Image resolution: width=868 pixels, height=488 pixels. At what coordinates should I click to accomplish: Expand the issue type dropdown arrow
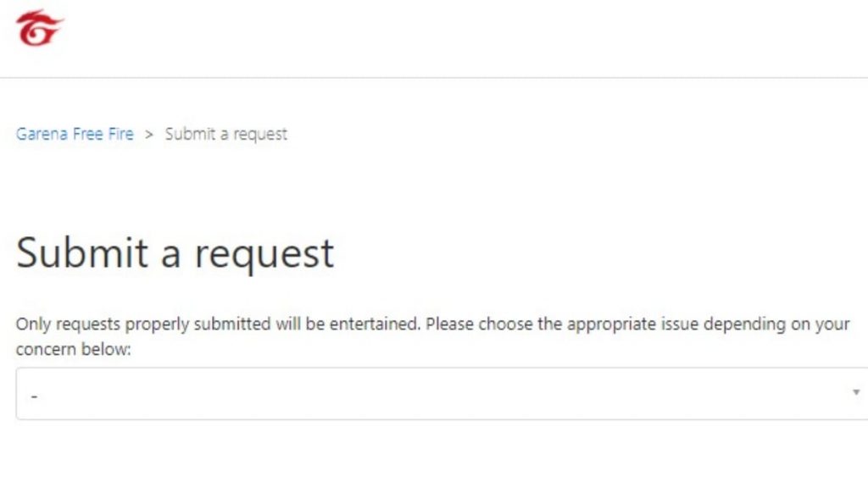coord(856,392)
